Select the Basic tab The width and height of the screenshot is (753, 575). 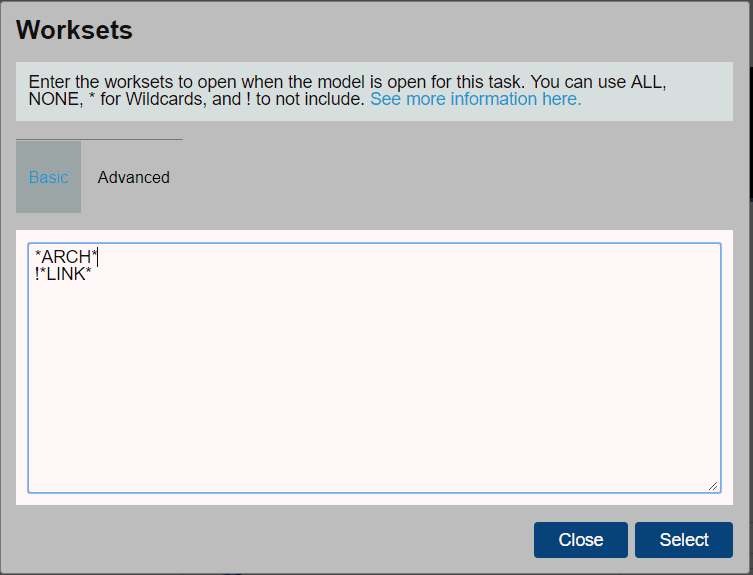click(x=49, y=177)
